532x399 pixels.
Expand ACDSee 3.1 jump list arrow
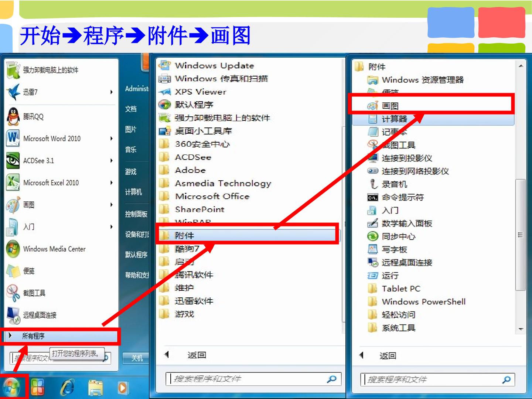(111, 160)
